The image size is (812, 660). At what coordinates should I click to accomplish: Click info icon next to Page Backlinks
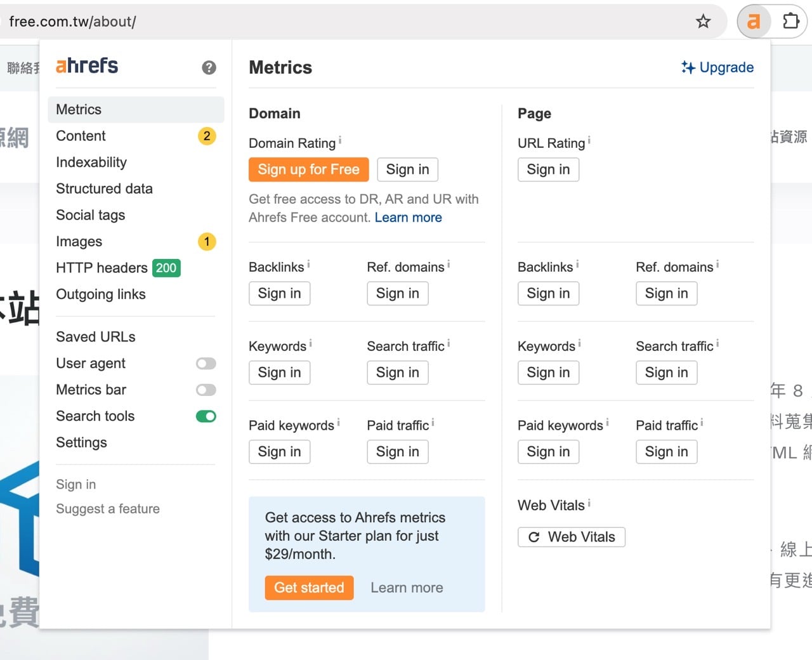pos(577,264)
